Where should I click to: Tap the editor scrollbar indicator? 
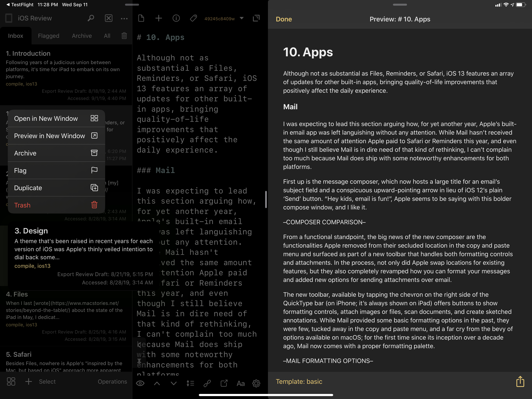(266, 199)
